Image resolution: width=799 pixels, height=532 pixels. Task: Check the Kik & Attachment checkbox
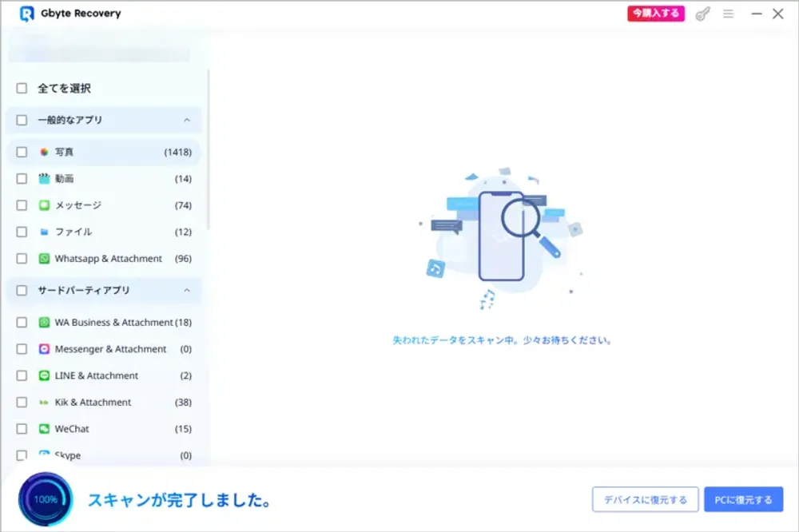(x=21, y=402)
